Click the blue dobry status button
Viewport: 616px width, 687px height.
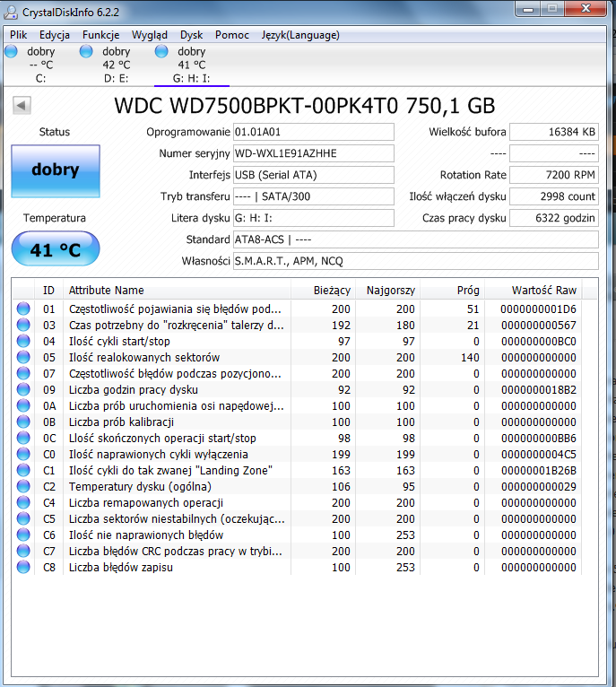(56, 171)
